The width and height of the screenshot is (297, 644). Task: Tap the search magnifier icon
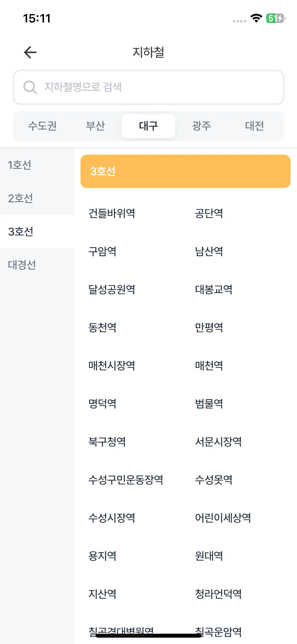(x=30, y=87)
